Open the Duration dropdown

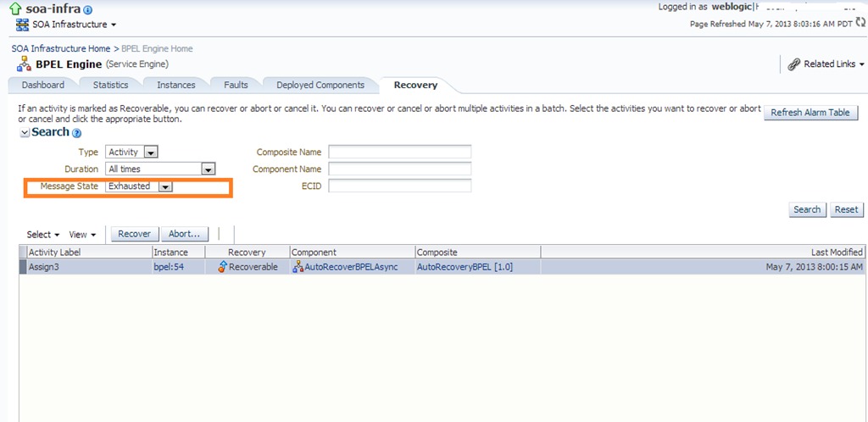click(x=208, y=169)
